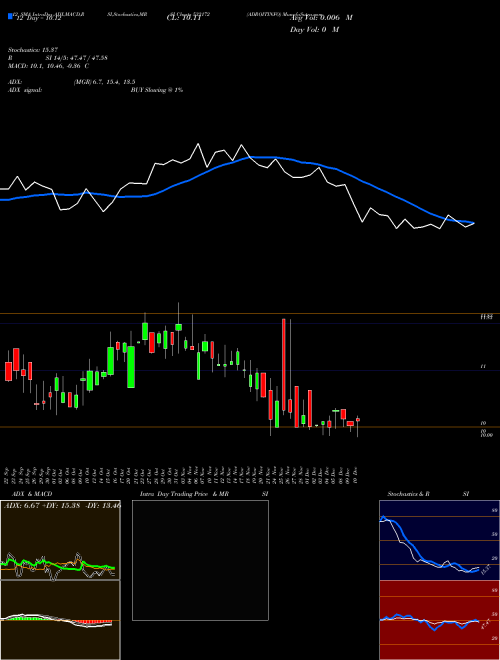The height and width of the screenshot is (660, 500).
Task: Click the '(MGR) 6.7, 15.4, 13.5' ADX values
Action: tap(104, 82)
